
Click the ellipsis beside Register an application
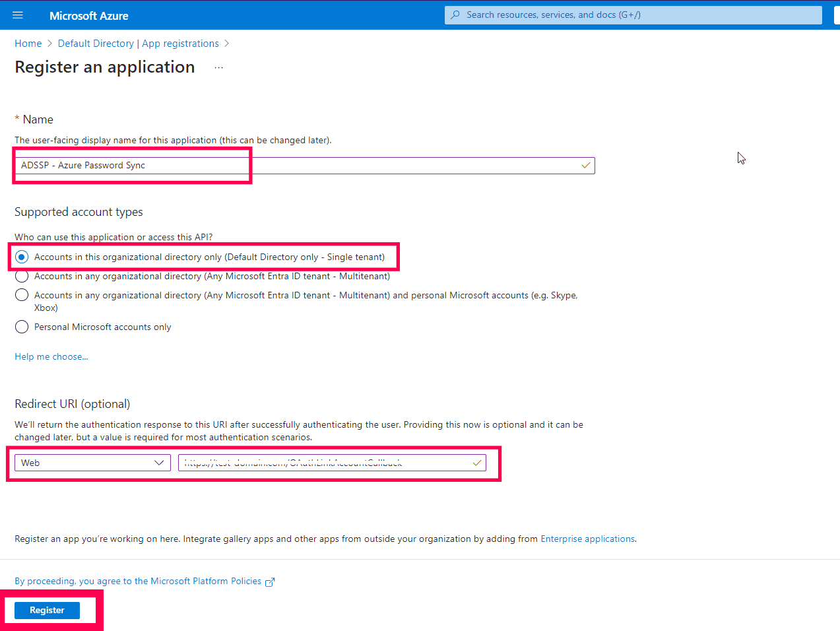coord(218,67)
